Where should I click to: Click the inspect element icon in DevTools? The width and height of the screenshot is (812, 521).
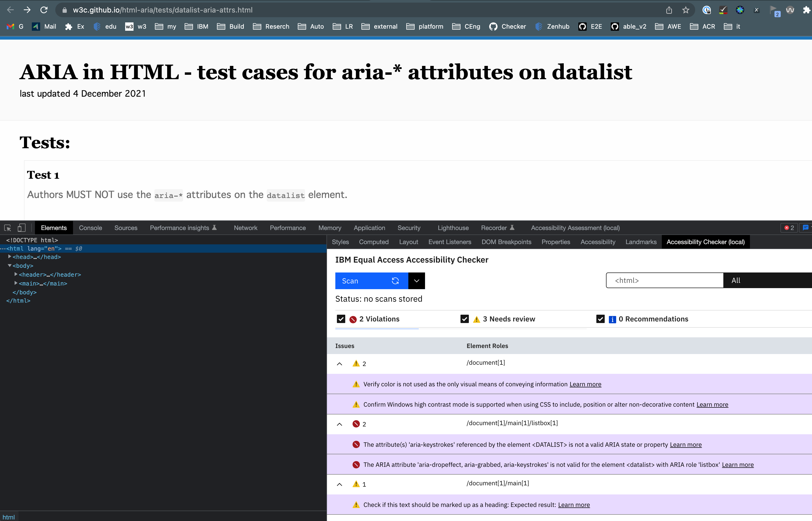pos(8,228)
